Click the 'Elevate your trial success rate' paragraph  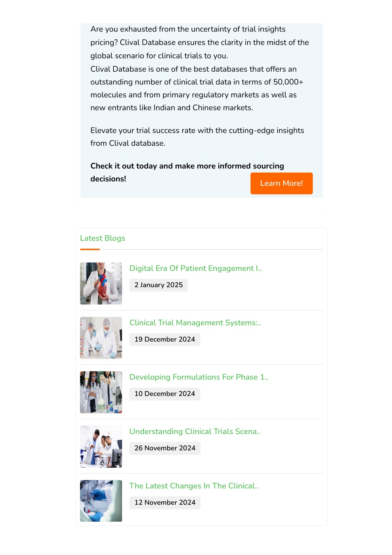tap(197, 137)
